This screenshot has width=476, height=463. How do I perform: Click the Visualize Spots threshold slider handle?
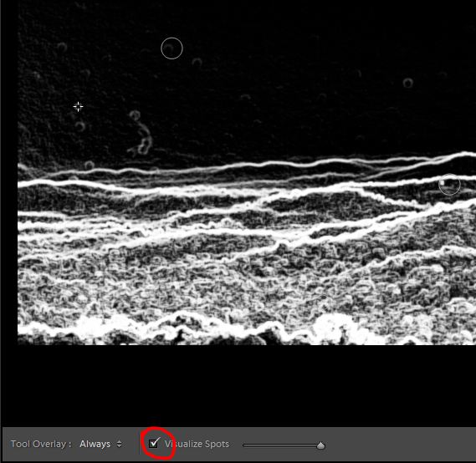[x=320, y=445]
